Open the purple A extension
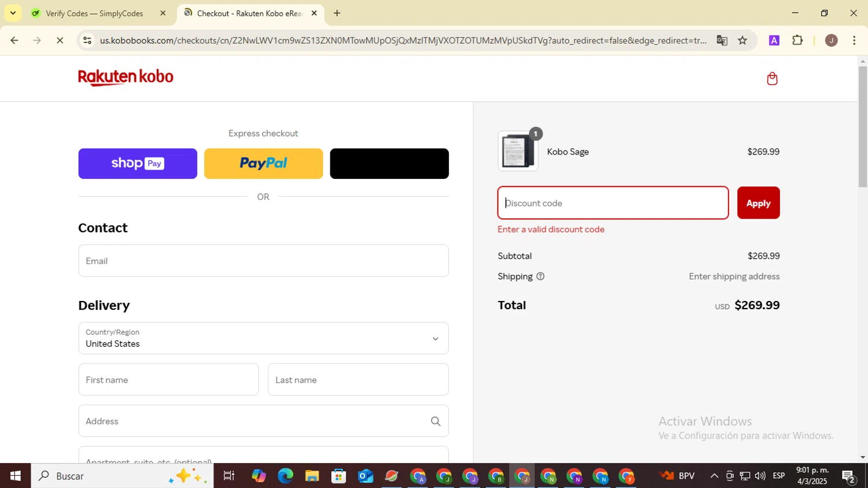The height and width of the screenshot is (488, 868). [774, 41]
